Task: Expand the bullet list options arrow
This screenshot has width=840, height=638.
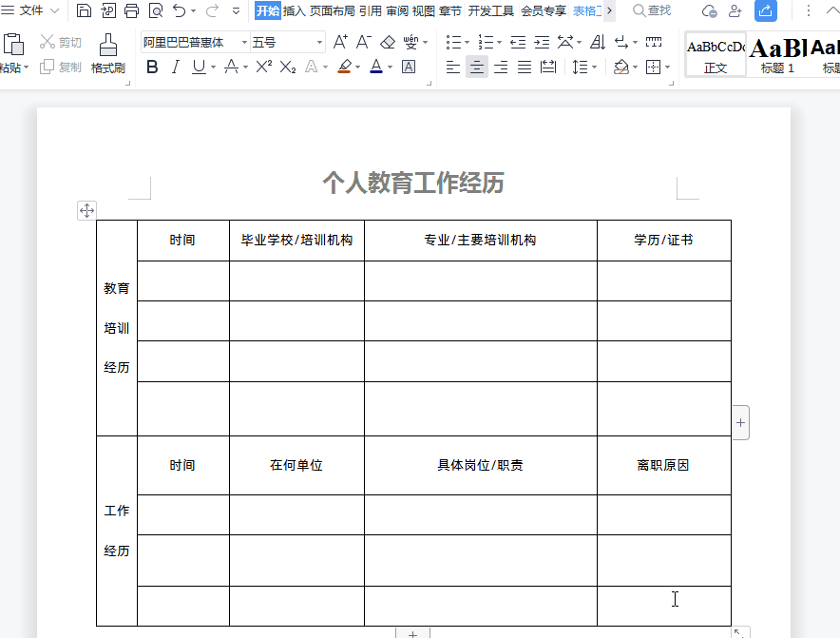Action: (467, 43)
